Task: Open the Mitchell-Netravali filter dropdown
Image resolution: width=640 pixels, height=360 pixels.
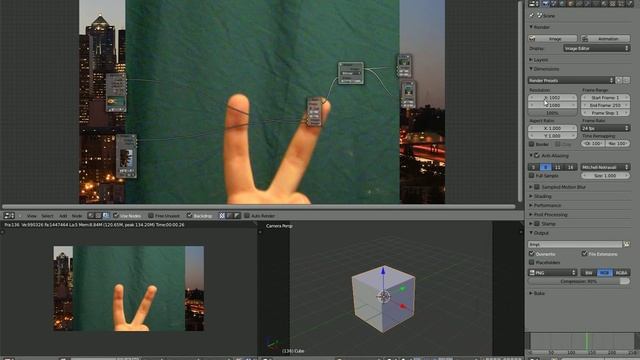Action: coord(605,167)
